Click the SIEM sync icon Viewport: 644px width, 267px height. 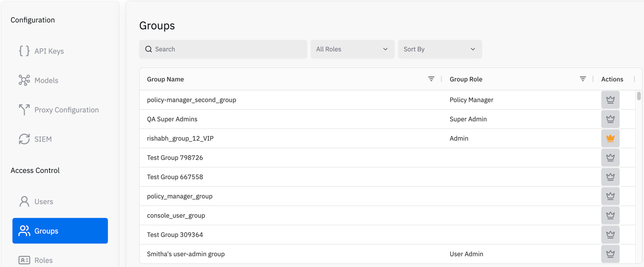[x=24, y=139]
